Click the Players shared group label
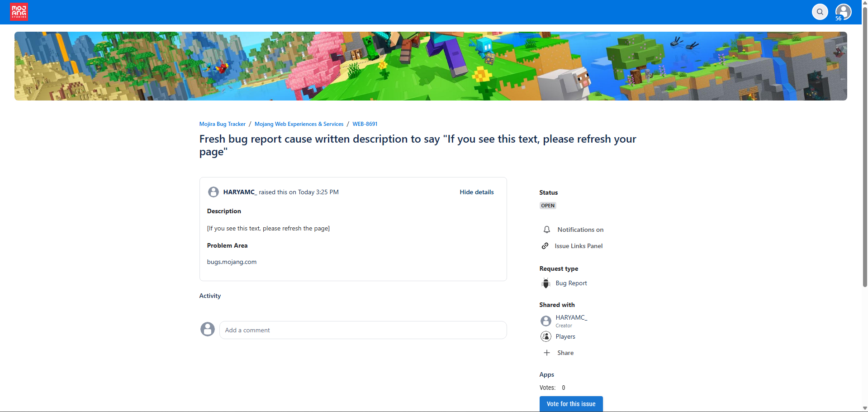This screenshot has height=412, width=868. tap(565, 336)
